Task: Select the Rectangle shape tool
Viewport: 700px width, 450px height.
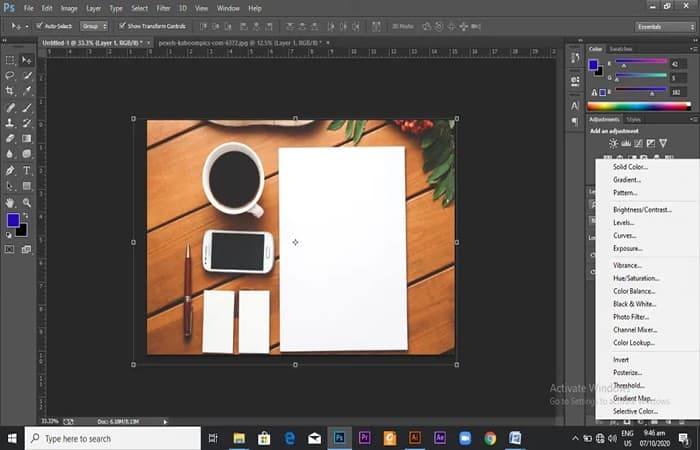Action: 26,186
